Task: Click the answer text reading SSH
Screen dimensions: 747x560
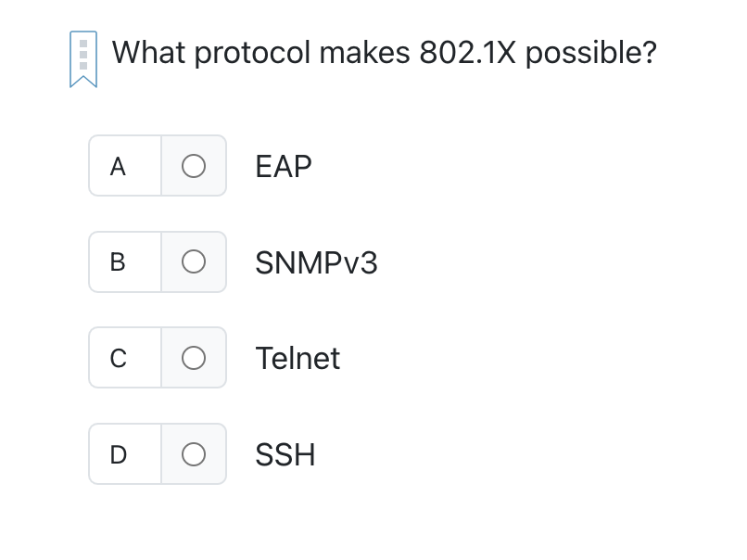Action: [285, 453]
